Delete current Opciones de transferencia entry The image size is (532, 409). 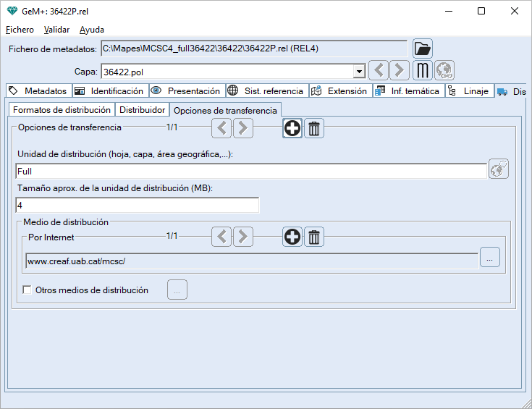[314, 129]
